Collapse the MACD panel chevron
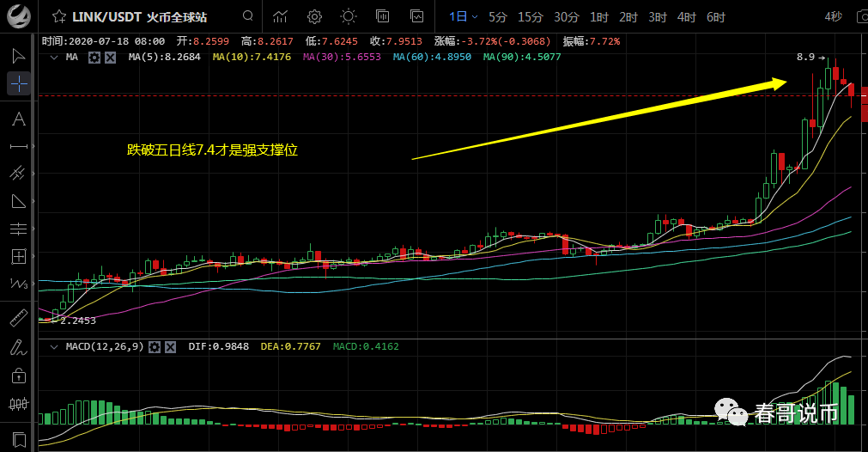Viewport: 868px width, 452px height. pos(54,347)
